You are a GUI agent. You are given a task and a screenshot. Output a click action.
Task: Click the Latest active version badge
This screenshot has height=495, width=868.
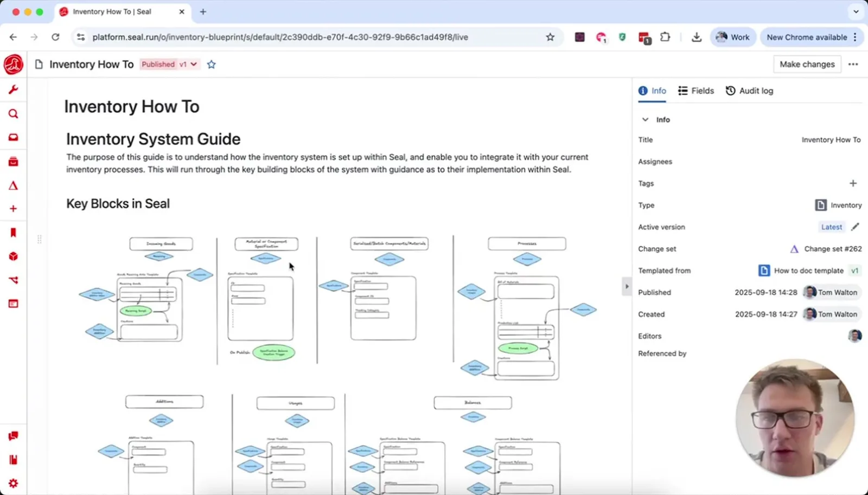(x=831, y=227)
